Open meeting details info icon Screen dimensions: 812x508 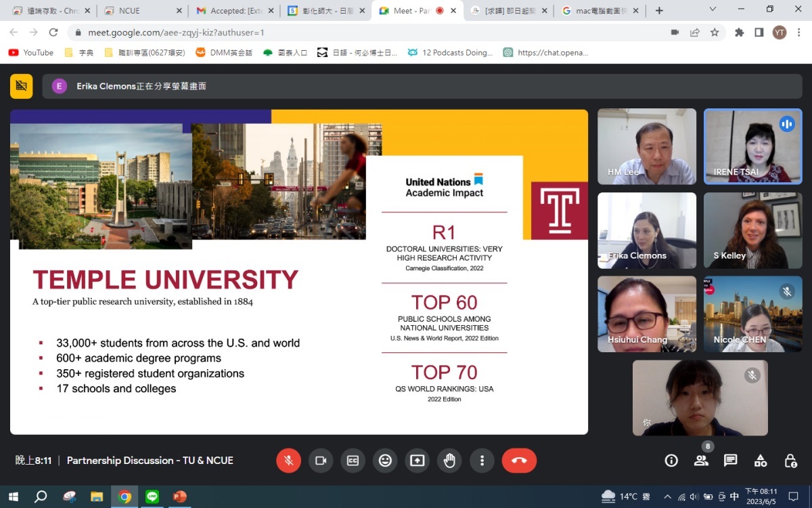pyautogui.click(x=671, y=461)
